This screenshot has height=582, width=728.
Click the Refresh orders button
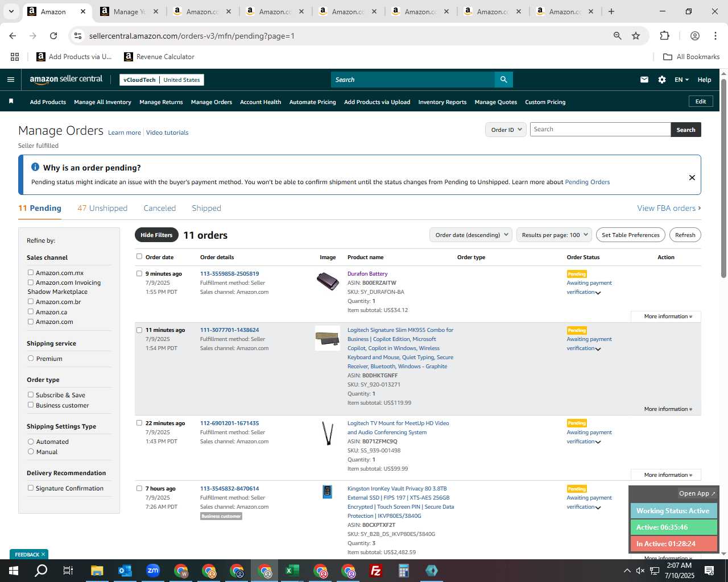685,235
